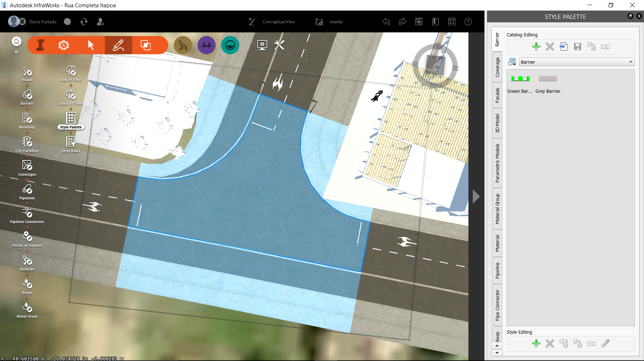The height and width of the screenshot is (361, 644).
Task: Activate the full-screen toggle in the top bar
Action: 452,21
